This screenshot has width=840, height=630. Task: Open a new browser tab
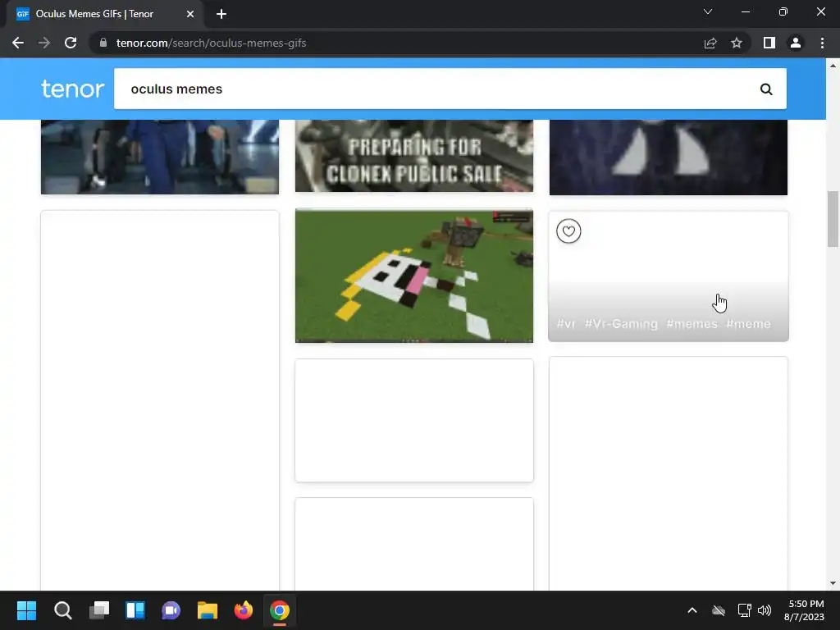221,14
